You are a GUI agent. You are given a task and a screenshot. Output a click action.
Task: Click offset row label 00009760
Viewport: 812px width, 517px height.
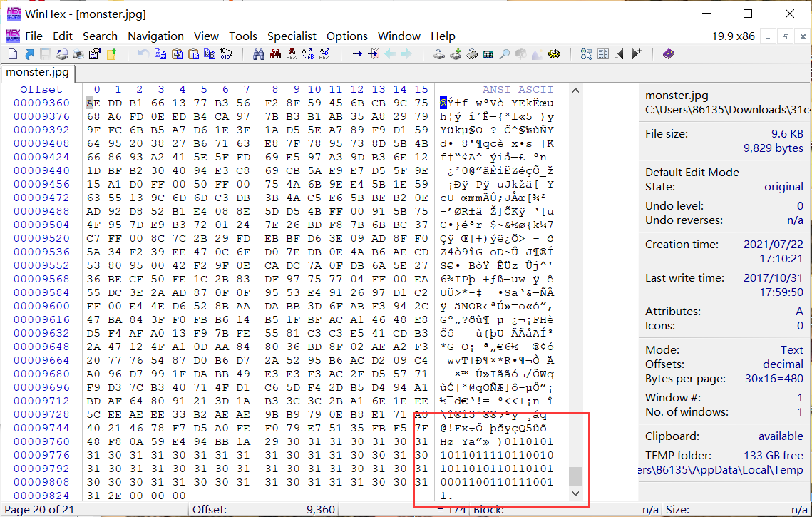click(41, 441)
